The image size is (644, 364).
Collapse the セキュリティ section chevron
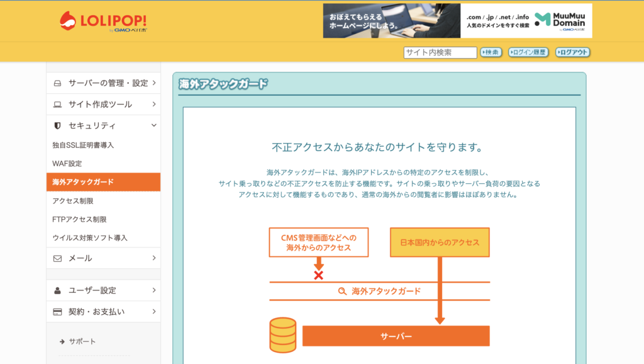coord(153,126)
